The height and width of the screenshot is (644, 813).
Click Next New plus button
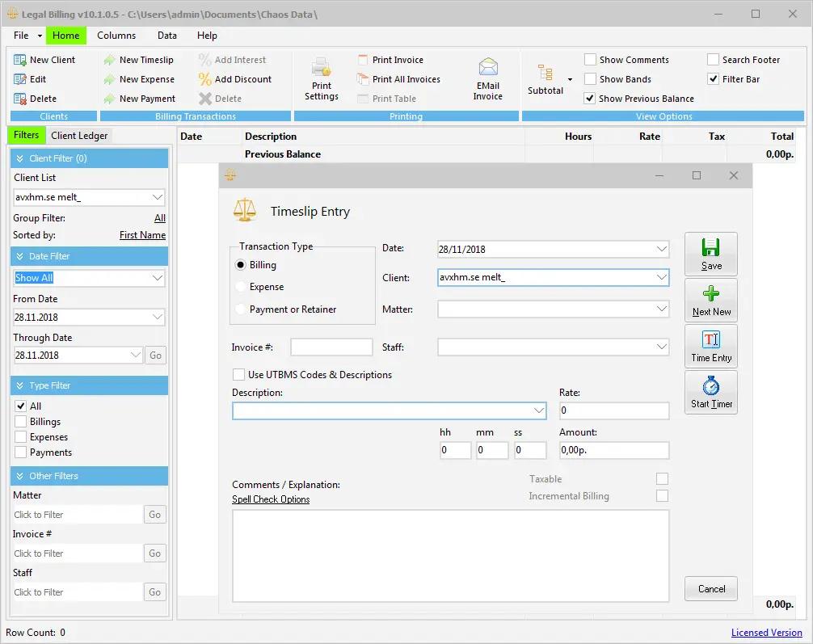point(711,301)
